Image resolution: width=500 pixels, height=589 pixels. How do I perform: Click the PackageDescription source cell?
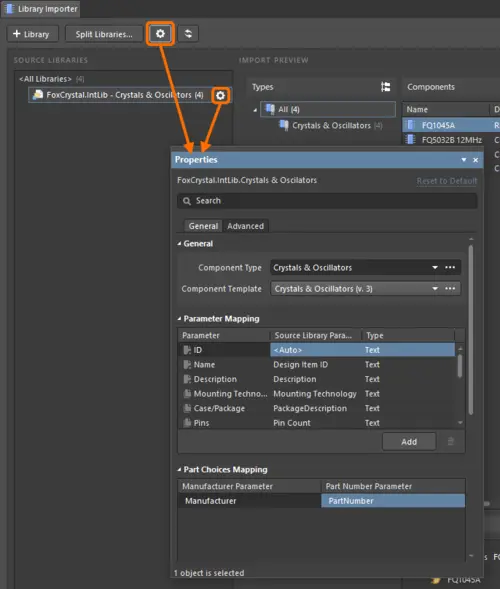coord(316,408)
